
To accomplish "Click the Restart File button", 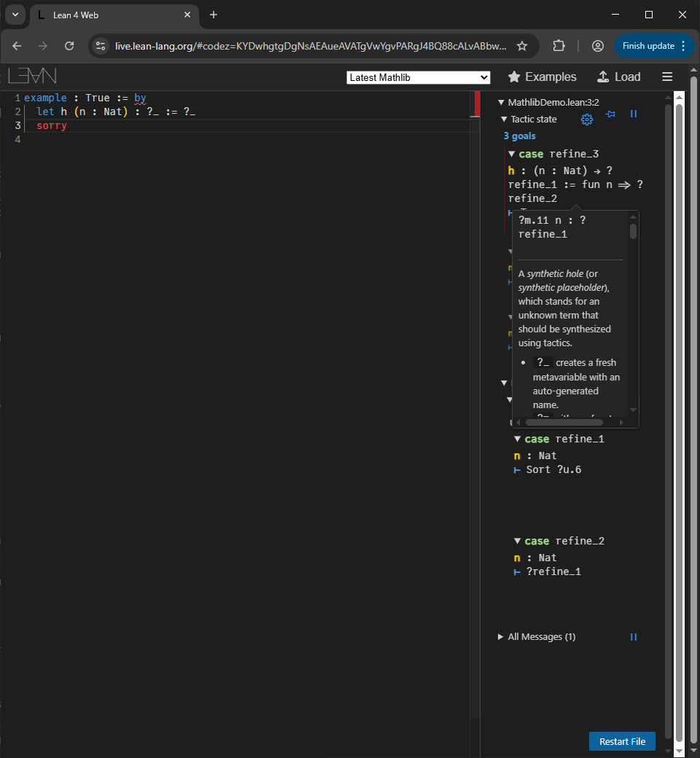I will pos(622,741).
